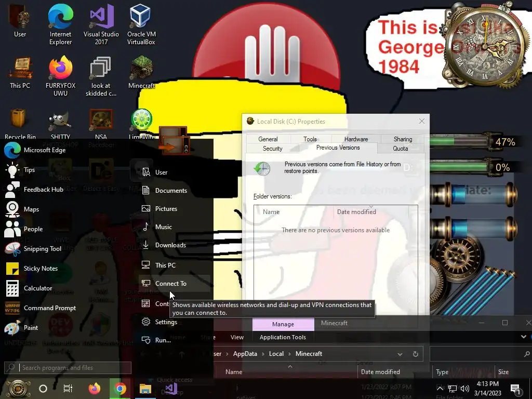
Task: Open Oracle VM VirtualBox desktop icon
Action: click(x=141, y=24)
